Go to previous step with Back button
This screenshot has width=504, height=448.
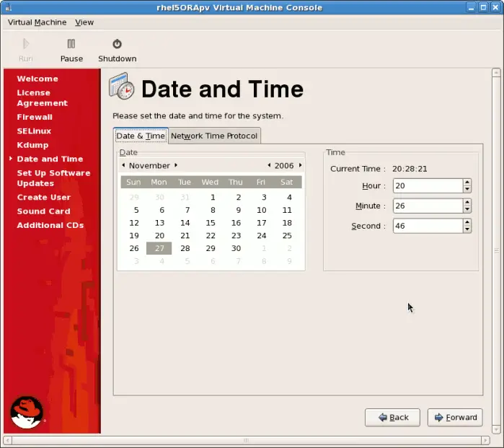pos(392,417)
